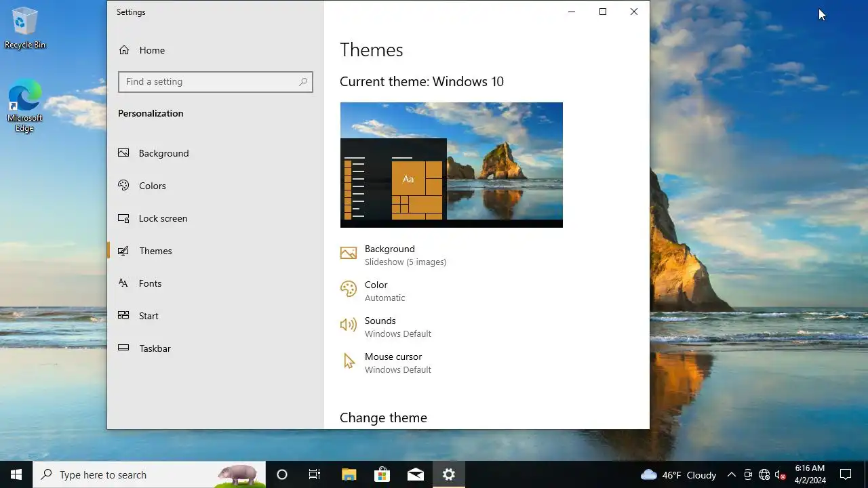Go to Fonts settings page

click(x=216, y=283)
